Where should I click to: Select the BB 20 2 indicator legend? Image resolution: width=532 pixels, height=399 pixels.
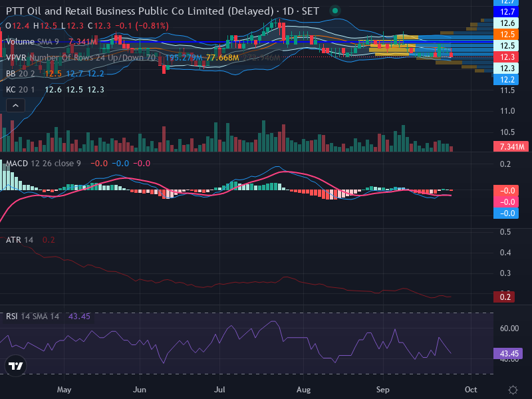click(21, 74)
